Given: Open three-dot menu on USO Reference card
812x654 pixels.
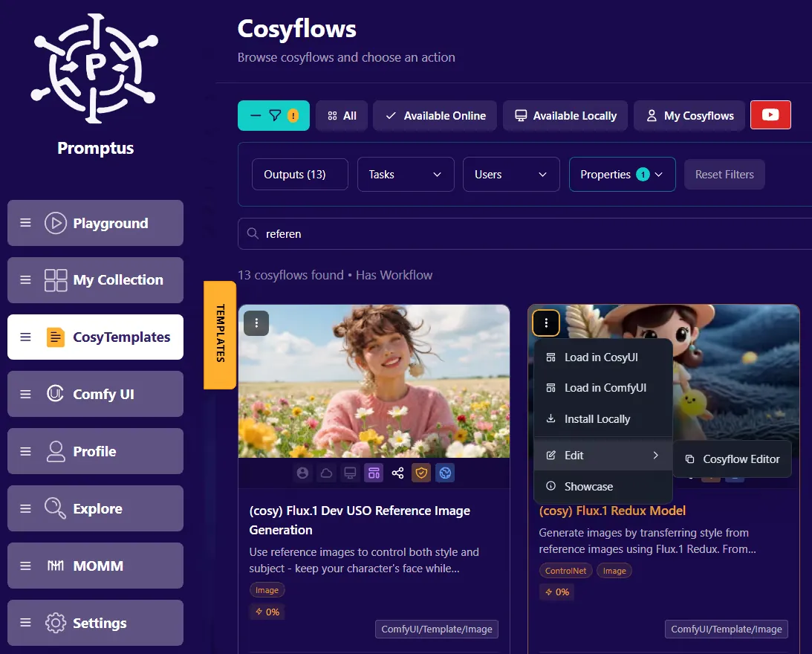Looking at the screenshot, I should (256, 323).
